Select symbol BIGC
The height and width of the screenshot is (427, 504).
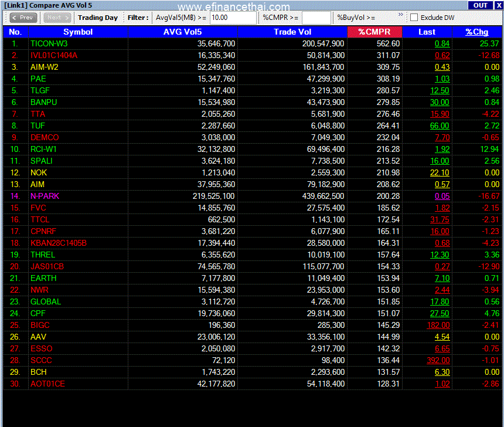(40, 326)
